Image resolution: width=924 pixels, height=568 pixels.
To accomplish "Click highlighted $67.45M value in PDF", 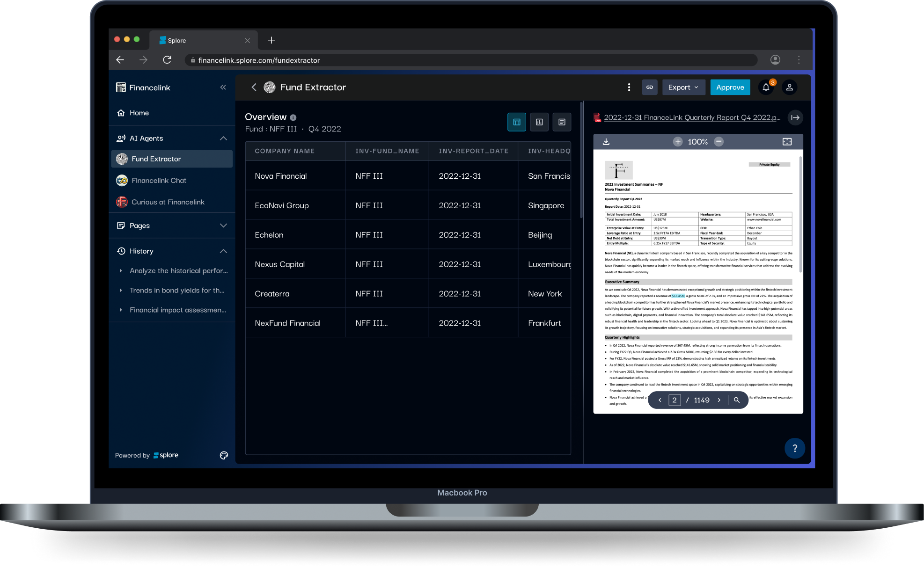I will tap(678, 296).
